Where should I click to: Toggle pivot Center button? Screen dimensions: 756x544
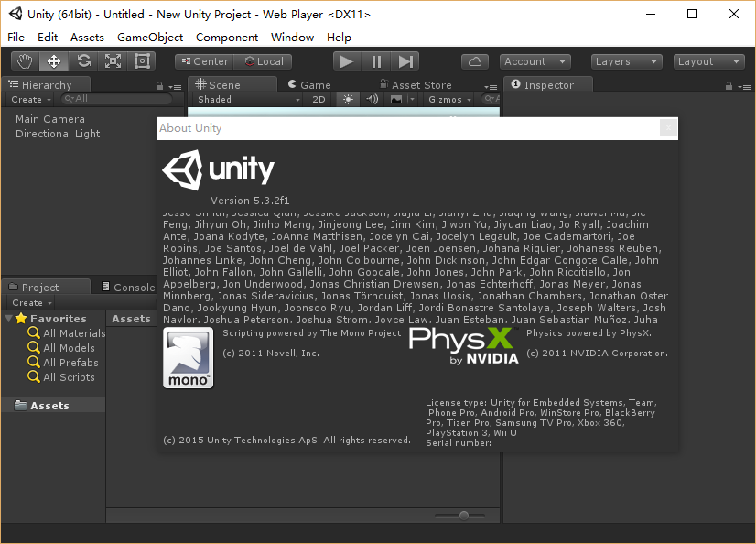click(x=203, y=61)
